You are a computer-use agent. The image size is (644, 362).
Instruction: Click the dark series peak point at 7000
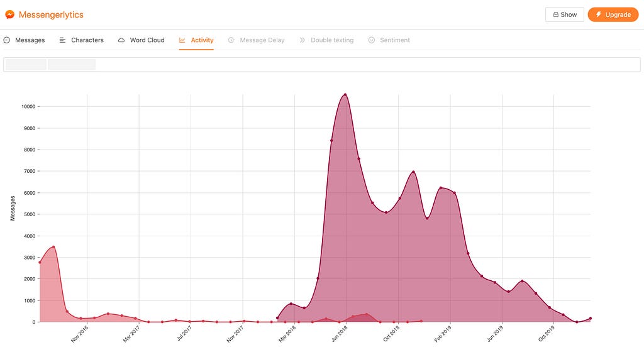pyautogui.click(x=413, y=172)
